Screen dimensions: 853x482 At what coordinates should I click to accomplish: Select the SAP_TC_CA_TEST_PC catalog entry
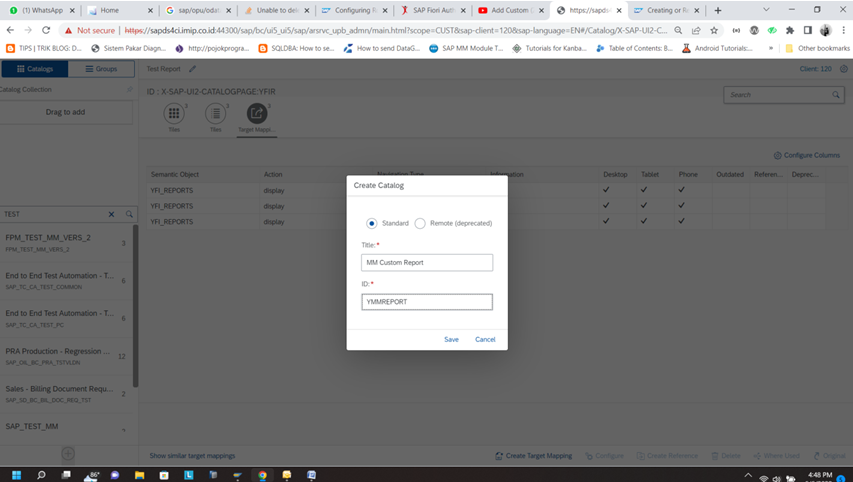(x=66, y=319)
